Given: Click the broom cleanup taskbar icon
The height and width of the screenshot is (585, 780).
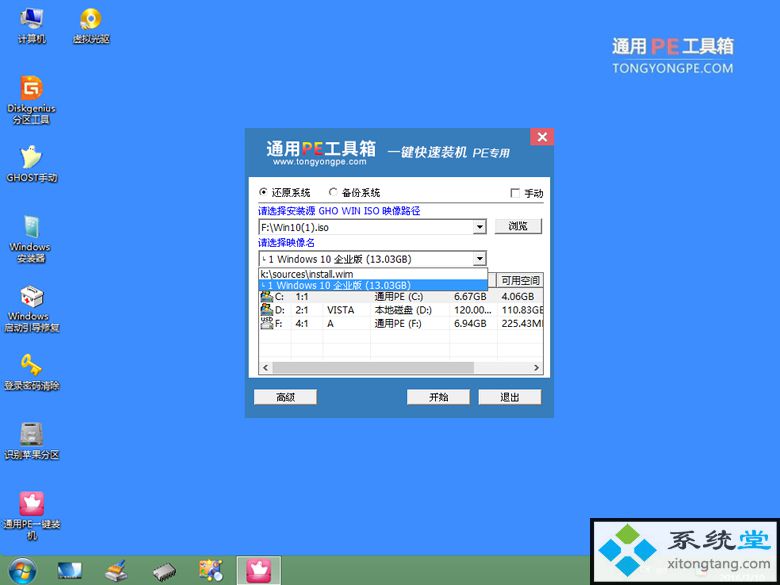Looking at the screenshot, I should click(x=116, y=571).
